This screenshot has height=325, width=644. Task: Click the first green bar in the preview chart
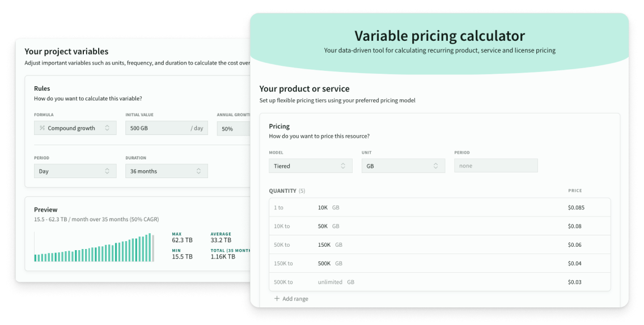(36, 258)
